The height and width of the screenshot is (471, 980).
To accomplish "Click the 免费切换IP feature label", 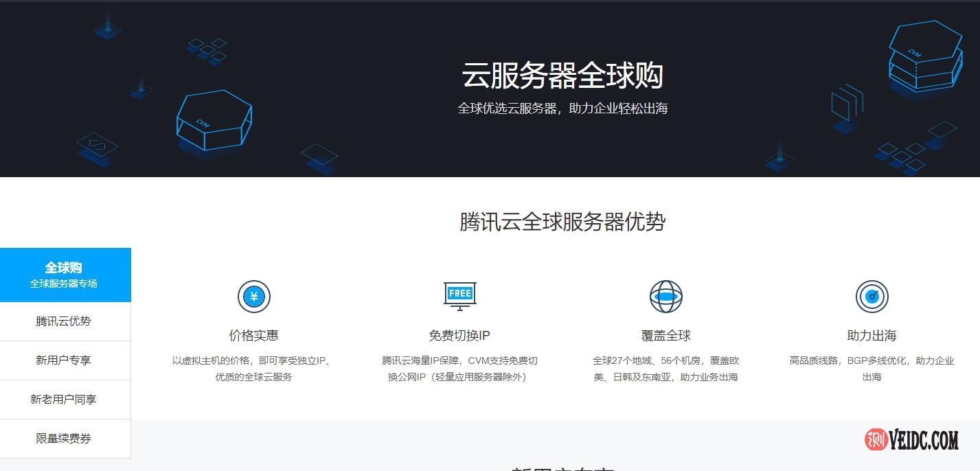I will [459, 336].
